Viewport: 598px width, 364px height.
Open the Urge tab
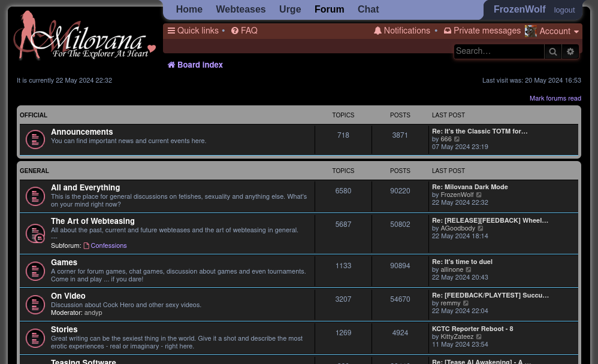point(290,9)
